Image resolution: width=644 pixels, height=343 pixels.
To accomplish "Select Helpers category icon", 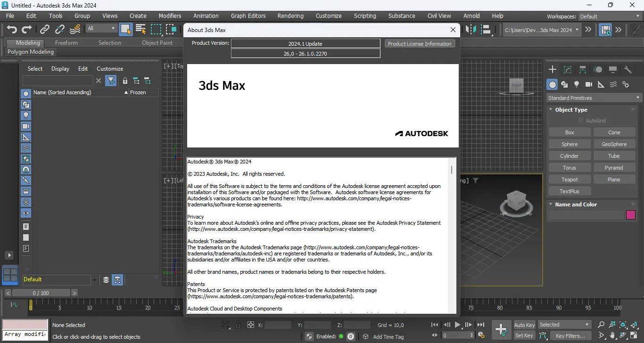I will tap(601, 84).
